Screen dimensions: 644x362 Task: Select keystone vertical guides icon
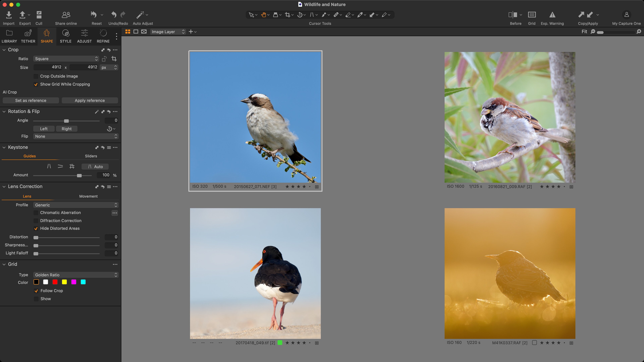point(49,166)
